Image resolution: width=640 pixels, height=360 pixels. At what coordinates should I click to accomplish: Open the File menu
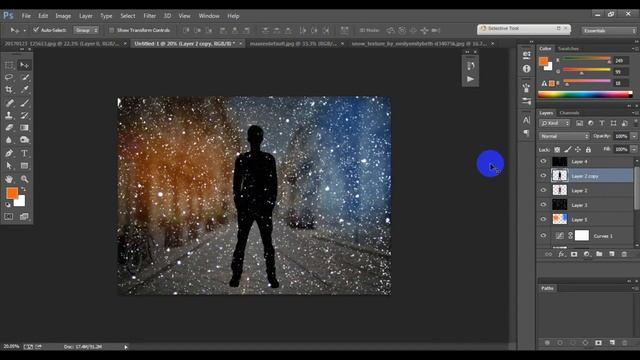[x=26, y=16]
